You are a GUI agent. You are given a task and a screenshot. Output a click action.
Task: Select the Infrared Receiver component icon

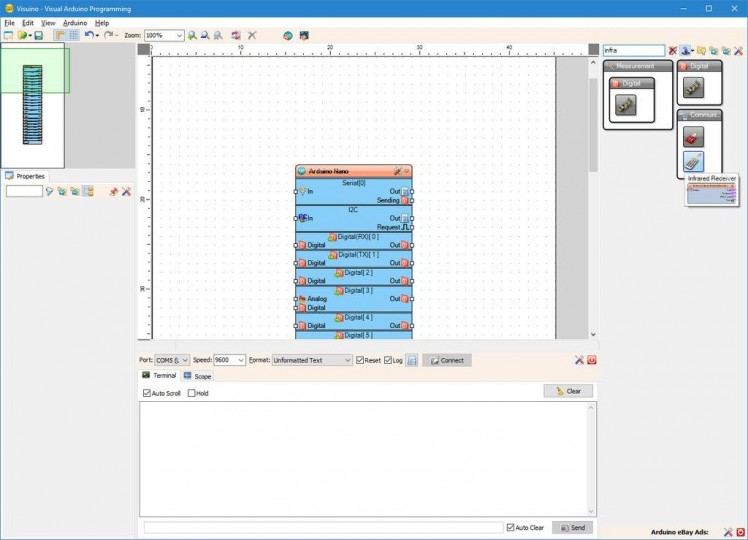coord(693,161)
